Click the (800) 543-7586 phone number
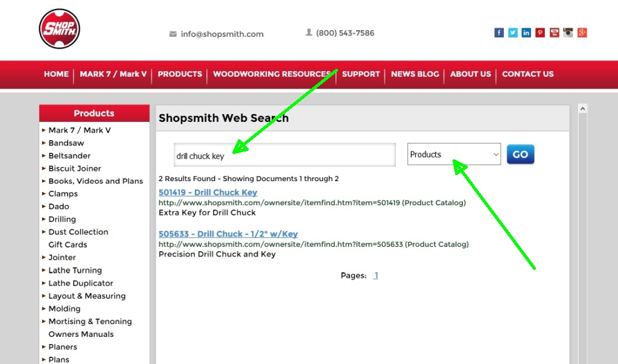Viewport: 618px width, 364px height. pos(345,33)
